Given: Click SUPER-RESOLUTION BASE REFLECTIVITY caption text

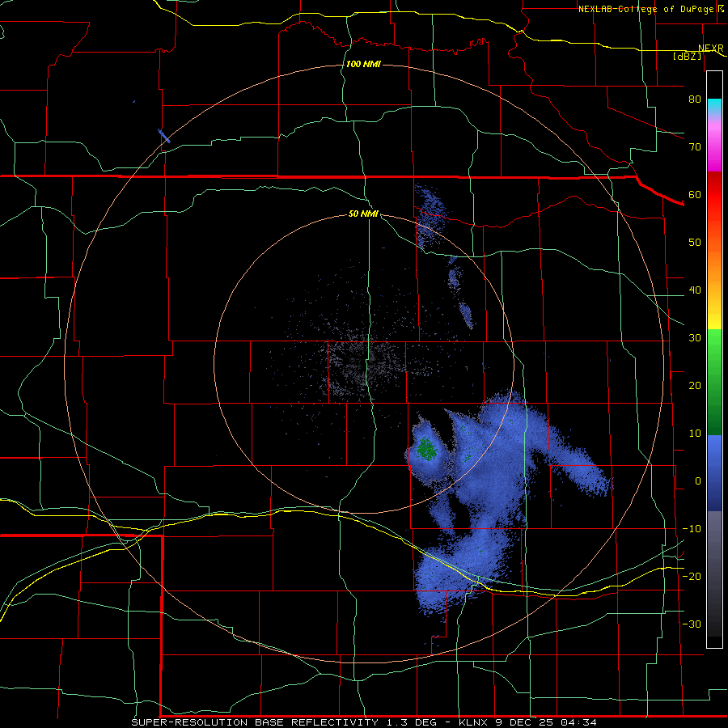Looking at the screenshot, I should [255, 722].
